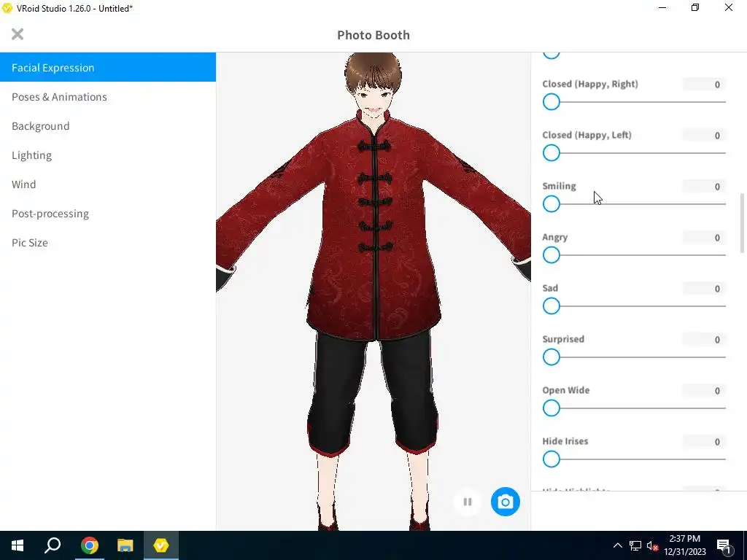The width and height of the screenshot is (747, 560).
Task: Edit the Open Wide value field
Action: [x=704, y=391]
